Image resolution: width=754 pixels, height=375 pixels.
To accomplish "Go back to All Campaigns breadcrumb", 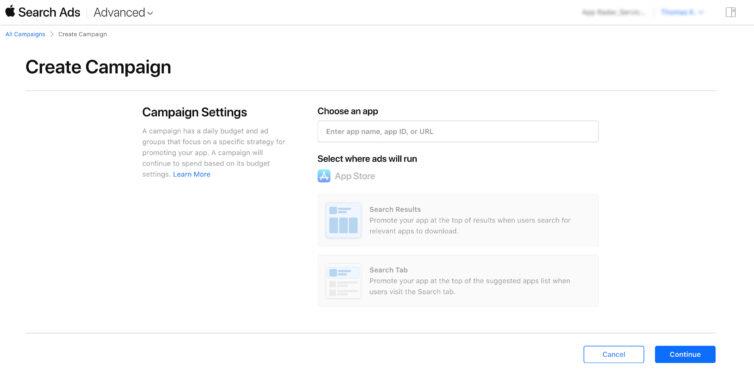I will (25, 34).
